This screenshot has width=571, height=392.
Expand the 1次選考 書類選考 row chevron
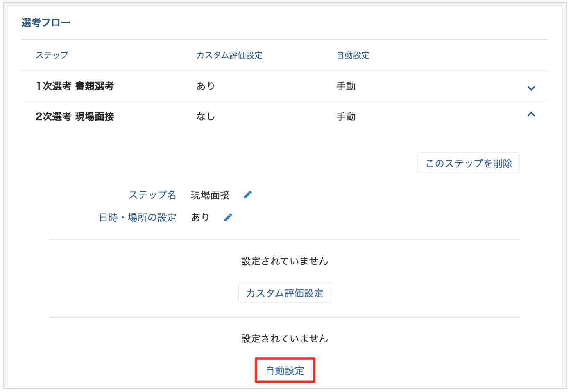click(x=531, y=88)
